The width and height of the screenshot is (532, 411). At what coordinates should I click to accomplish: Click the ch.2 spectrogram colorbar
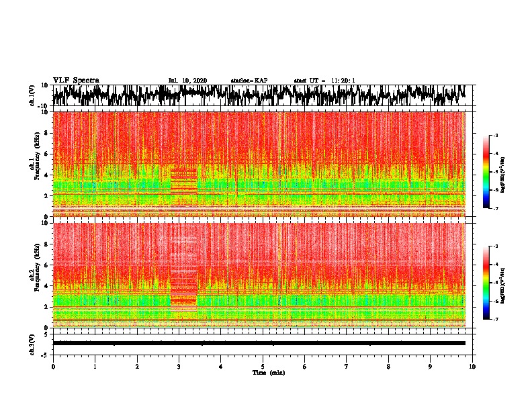(486, 283)
